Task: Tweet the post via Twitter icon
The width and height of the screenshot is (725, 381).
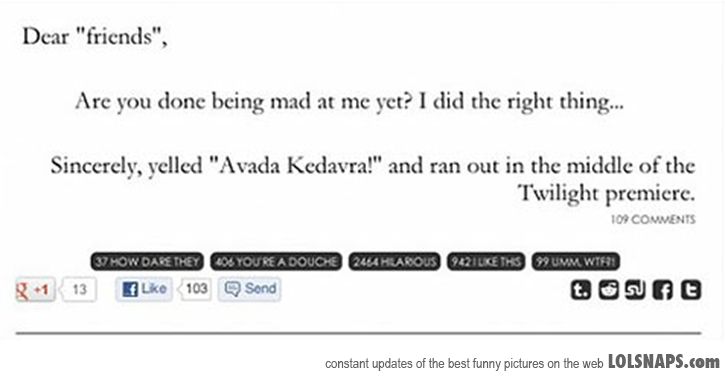Action: pos(691,290)
